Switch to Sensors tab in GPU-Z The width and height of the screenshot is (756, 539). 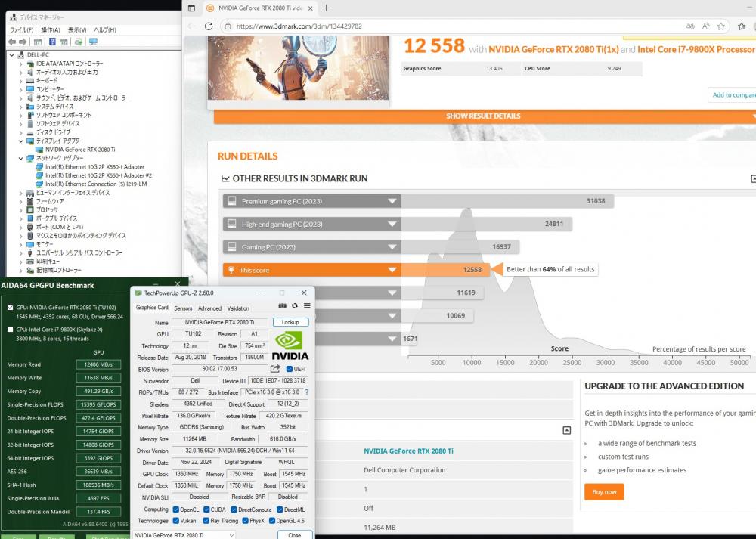183,308
